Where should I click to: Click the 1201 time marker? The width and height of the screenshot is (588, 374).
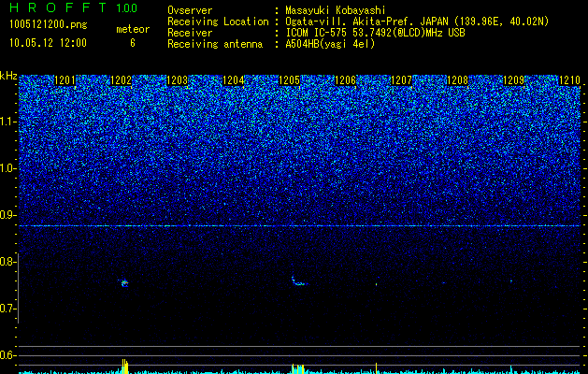(x=65, y=80)
